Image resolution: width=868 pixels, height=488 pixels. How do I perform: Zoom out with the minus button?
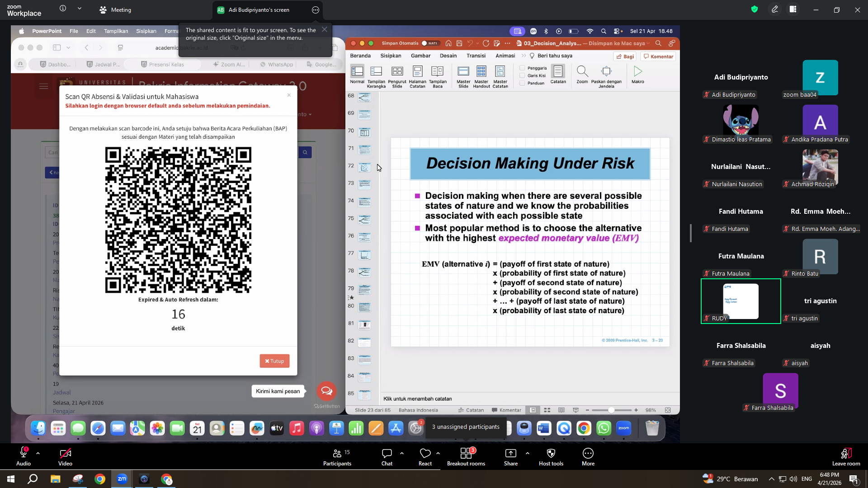tap(587, 410)
